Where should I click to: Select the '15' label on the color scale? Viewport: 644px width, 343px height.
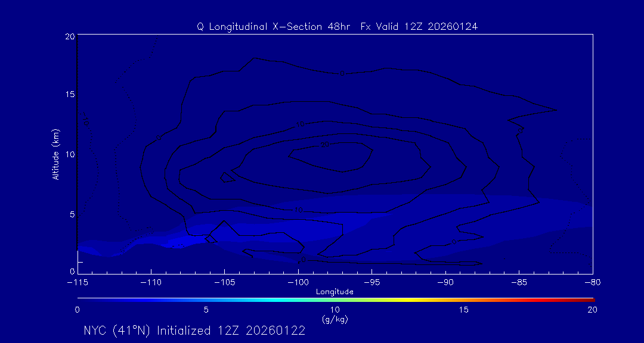pyautogui.click(x=464, y=310)
